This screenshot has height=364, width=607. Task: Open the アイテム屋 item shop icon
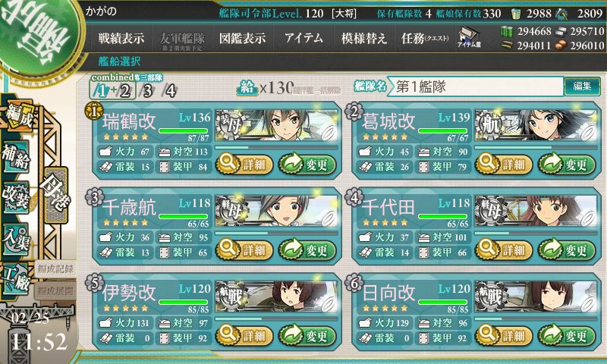(469, 37)
